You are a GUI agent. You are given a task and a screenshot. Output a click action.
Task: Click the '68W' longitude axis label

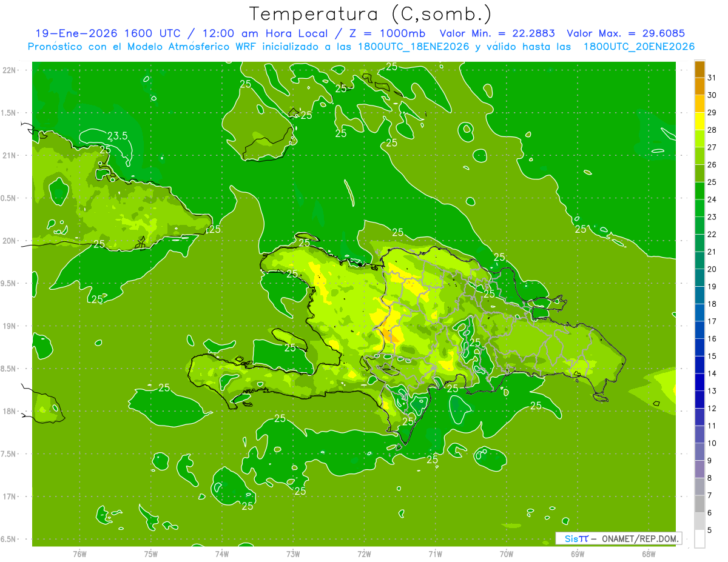coord(649,554)
